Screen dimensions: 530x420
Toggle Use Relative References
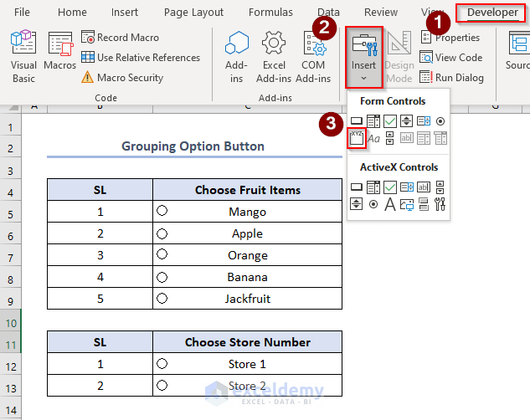pyautogui.click(x=141, y=58)
